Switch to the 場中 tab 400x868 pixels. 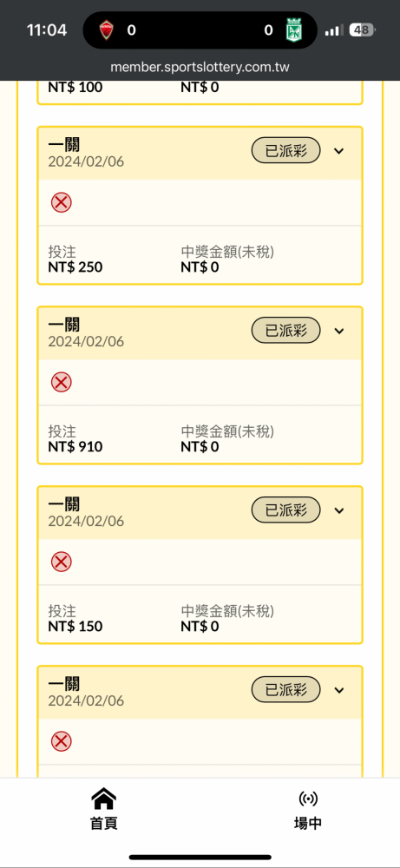[x=308, y=809]
